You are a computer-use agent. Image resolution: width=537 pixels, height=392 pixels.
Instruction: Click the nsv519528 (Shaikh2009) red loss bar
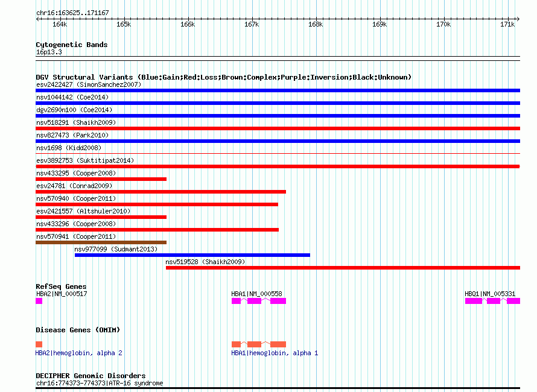click(343, 268)
